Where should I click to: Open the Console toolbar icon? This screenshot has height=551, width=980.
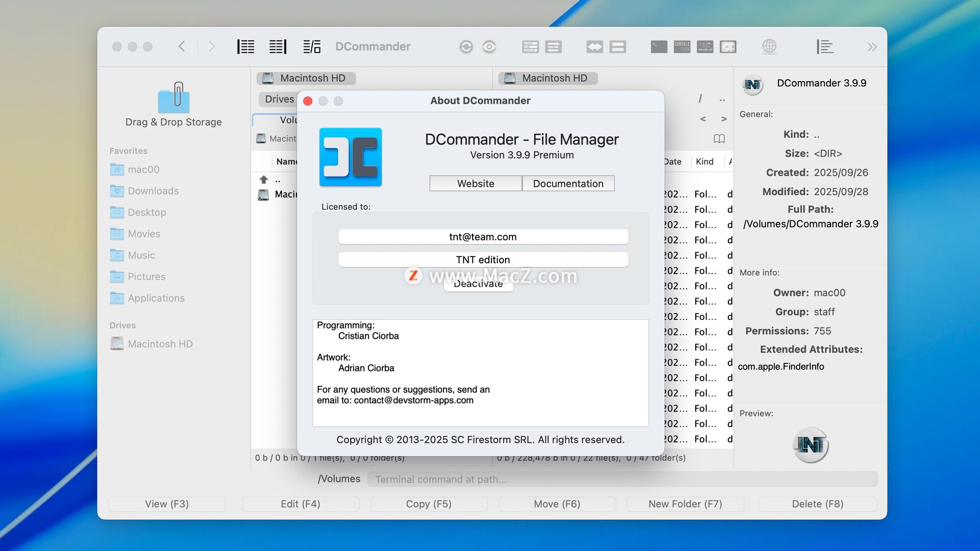point(682,47)
